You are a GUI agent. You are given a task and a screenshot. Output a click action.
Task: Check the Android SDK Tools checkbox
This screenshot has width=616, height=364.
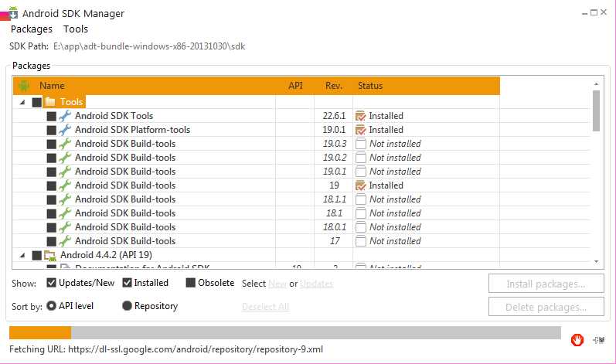coord(52,116)
